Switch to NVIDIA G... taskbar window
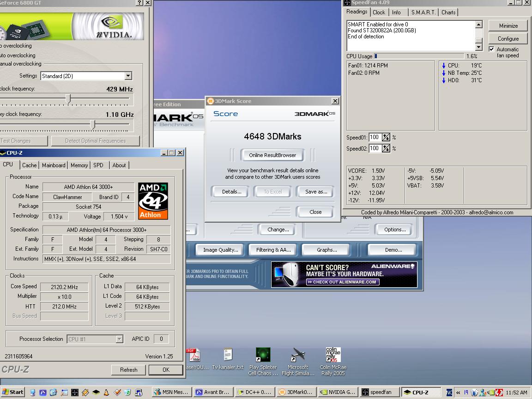This screenshot has height=399, width=532. click(338, 392)
